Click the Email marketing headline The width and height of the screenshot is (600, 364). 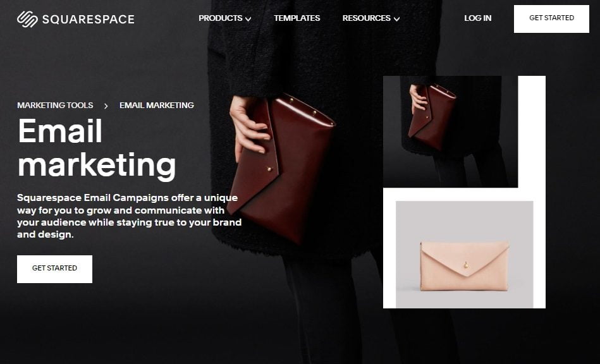click(x=97, y=148)
